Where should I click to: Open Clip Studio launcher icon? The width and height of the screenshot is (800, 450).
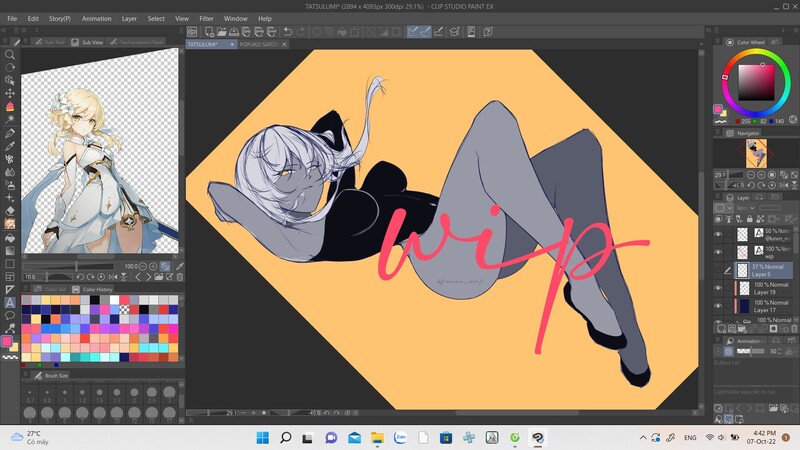192,32
